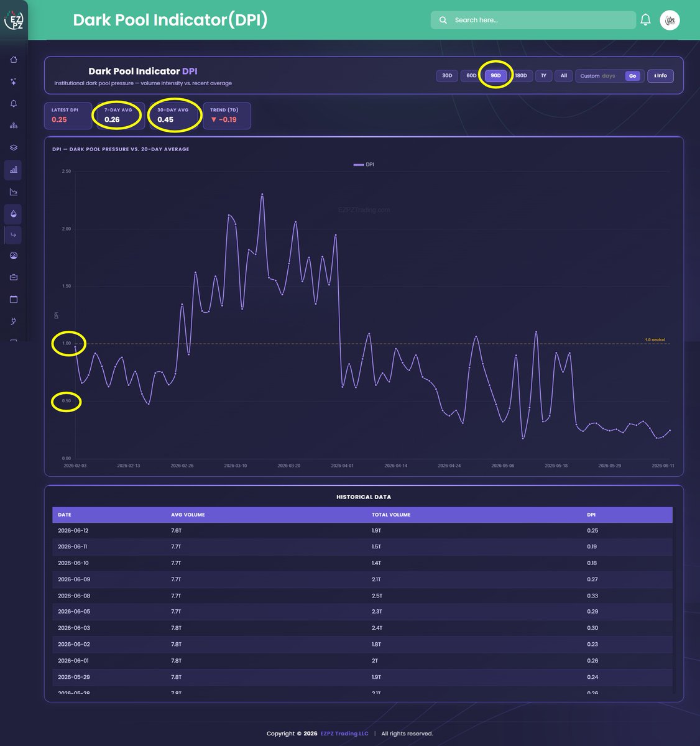Select the curved arrow sidebar icon
Image resolution: width=700 pixels, height=746 pixels.
point(14,235)
